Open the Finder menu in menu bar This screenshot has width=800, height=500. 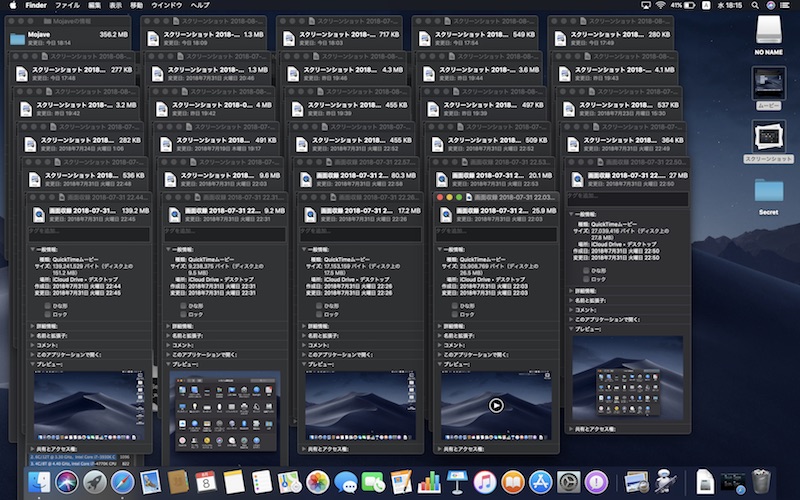tap(36, 5)
